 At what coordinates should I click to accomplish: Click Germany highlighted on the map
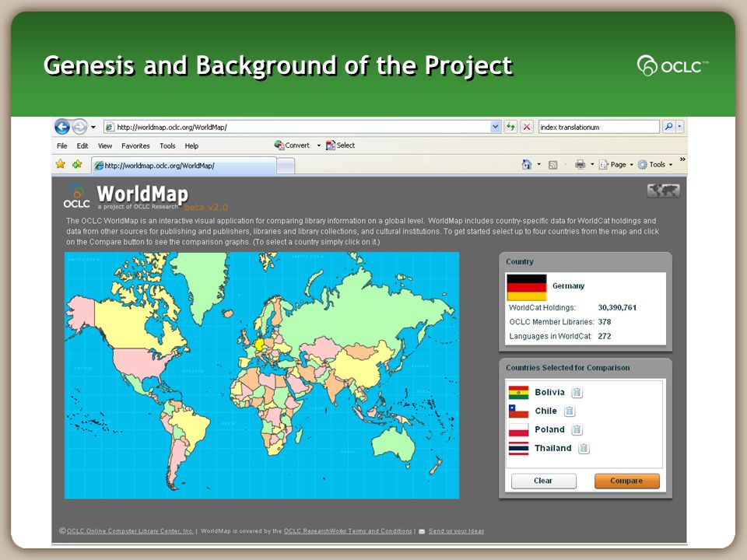coord(260,345)
